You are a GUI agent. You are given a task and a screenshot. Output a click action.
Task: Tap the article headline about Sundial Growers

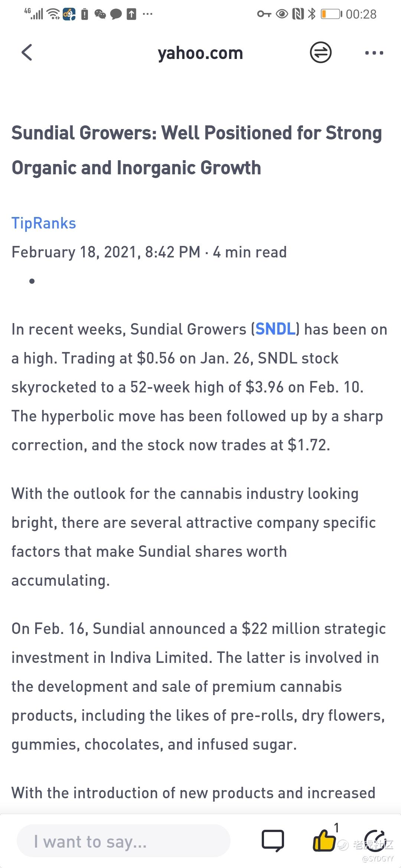(x=197, y=150)
